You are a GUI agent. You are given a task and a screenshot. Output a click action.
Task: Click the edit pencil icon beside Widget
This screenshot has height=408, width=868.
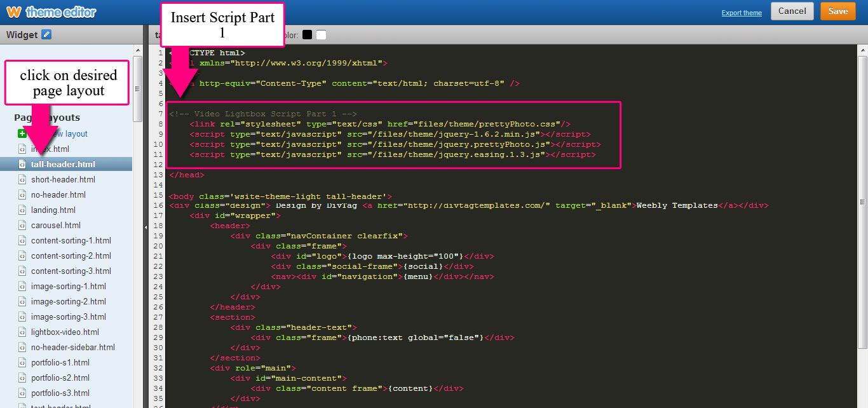(46, 35)
